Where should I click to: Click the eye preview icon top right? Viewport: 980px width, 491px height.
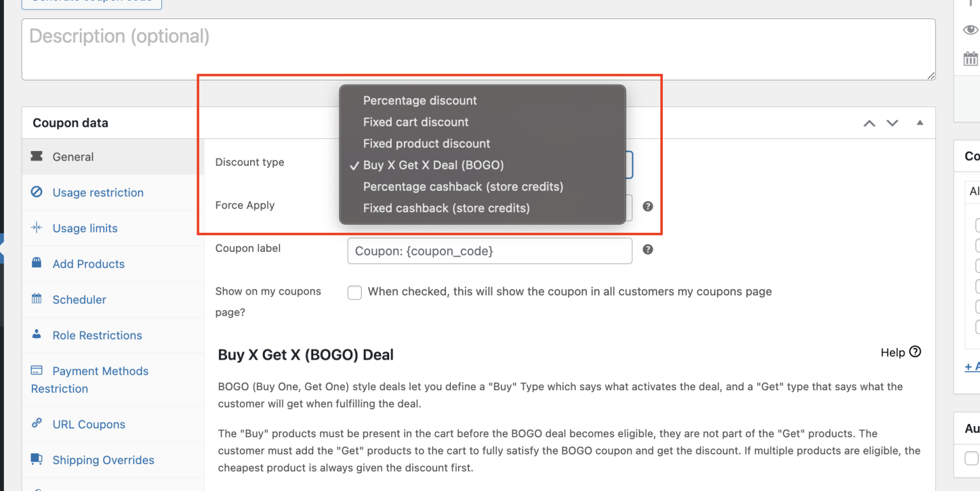pos(970,29)
